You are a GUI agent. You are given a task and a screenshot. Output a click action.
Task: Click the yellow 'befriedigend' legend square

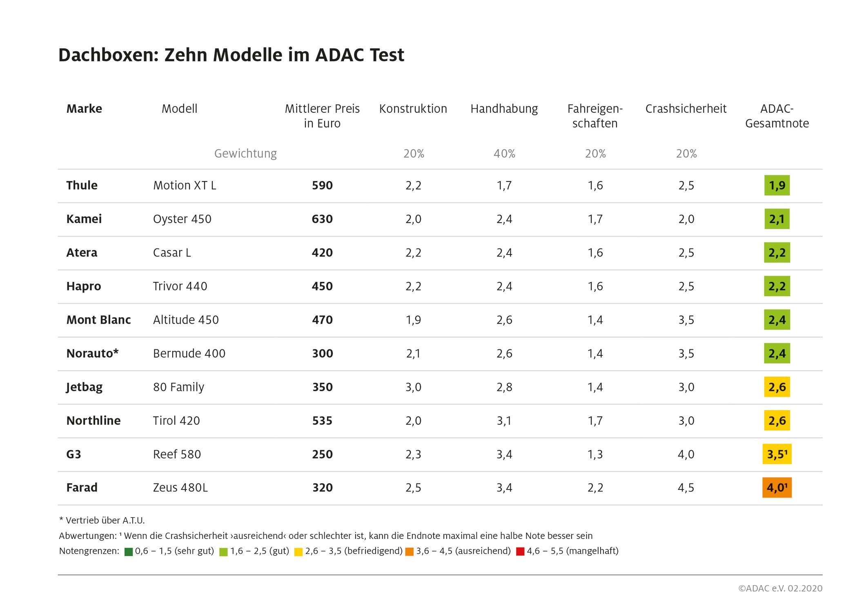tap(298, 552)
